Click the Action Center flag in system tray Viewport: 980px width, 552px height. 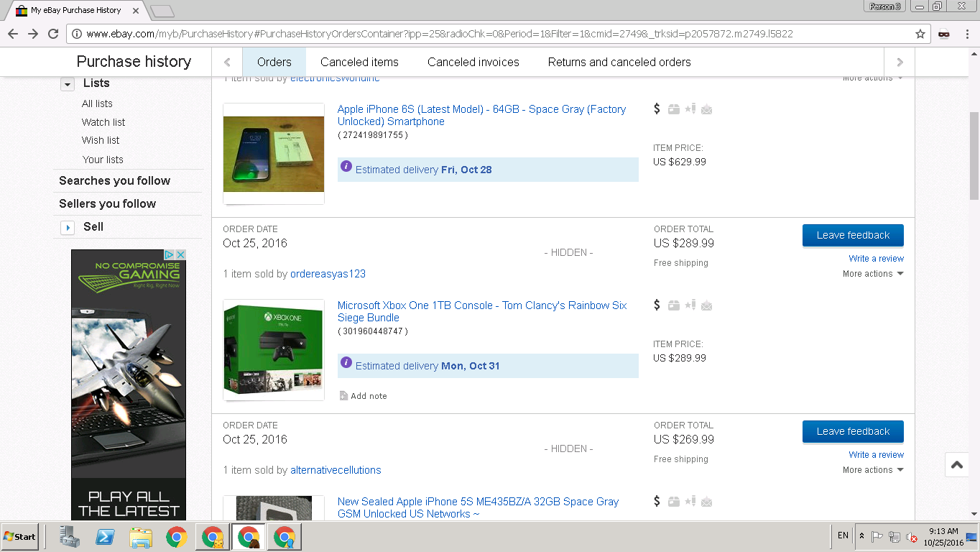click(x=877, y=537)
